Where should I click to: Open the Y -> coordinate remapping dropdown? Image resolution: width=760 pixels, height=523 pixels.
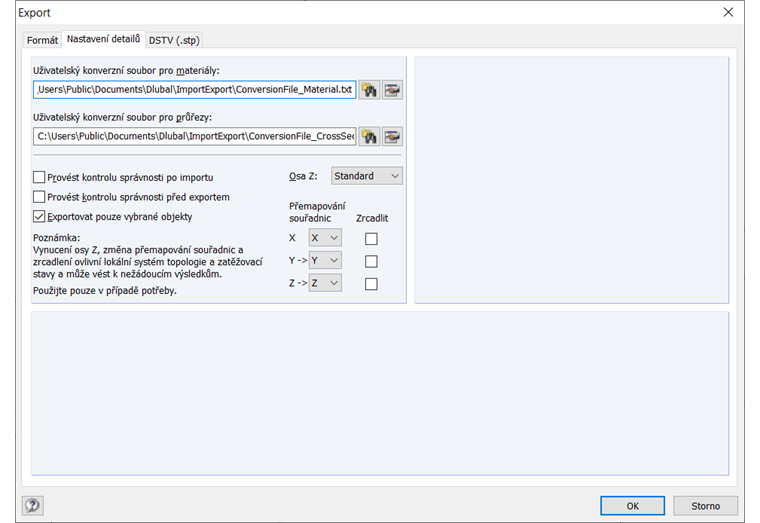click(325, 260)
